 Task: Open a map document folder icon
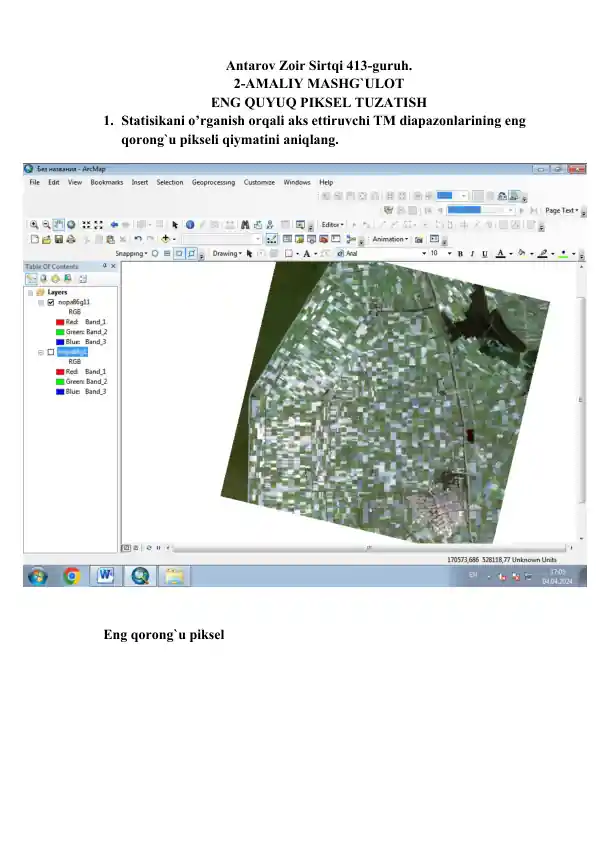coord(47,239)
